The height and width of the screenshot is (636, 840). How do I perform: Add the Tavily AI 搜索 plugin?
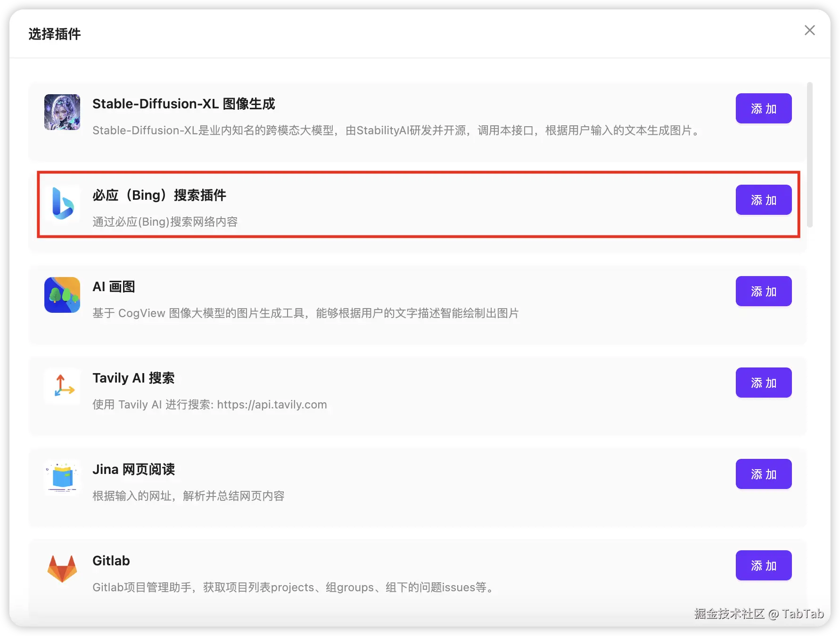pos(764,383)
